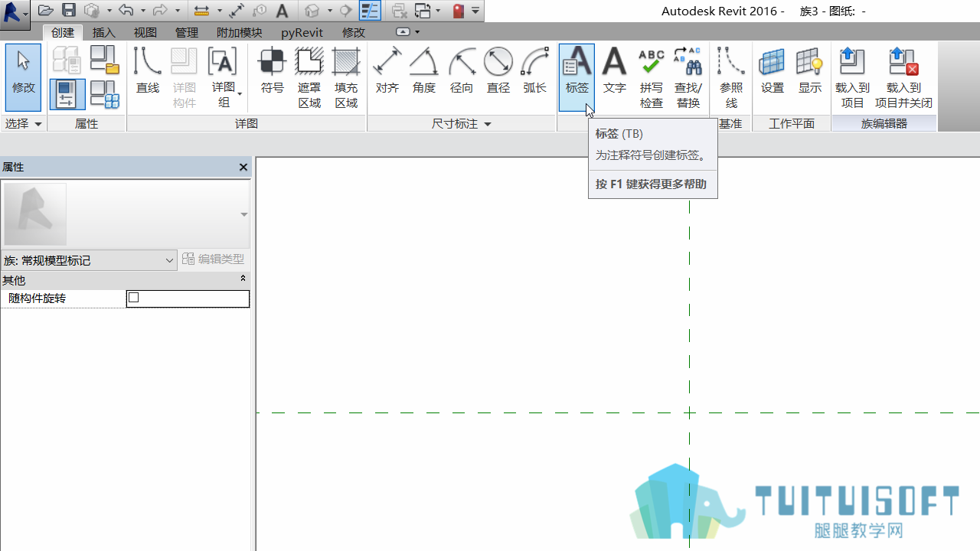Screen dimensions: 980x551
Task: Collapse the 其他 properties group
Action: [x=243, y=280]
